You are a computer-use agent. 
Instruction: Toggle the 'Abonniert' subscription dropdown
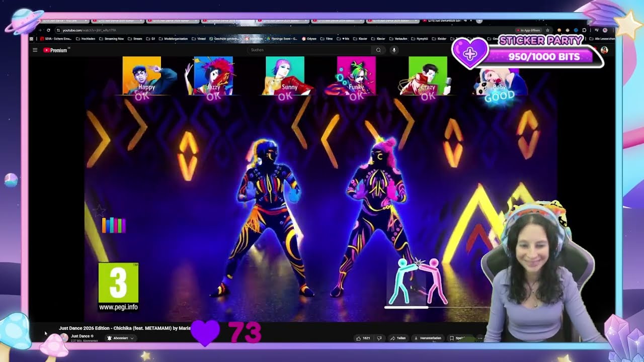[121, 338]
